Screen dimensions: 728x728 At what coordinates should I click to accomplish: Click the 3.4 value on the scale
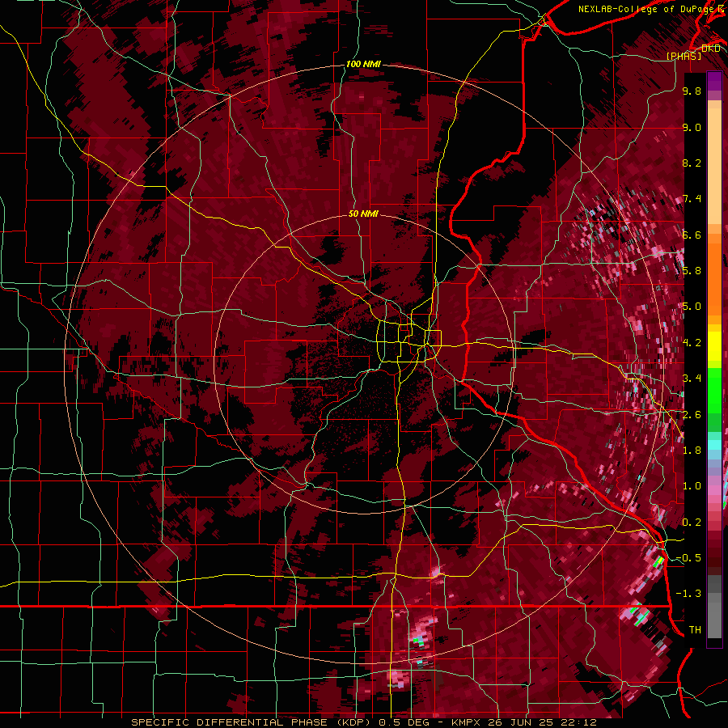692,379
